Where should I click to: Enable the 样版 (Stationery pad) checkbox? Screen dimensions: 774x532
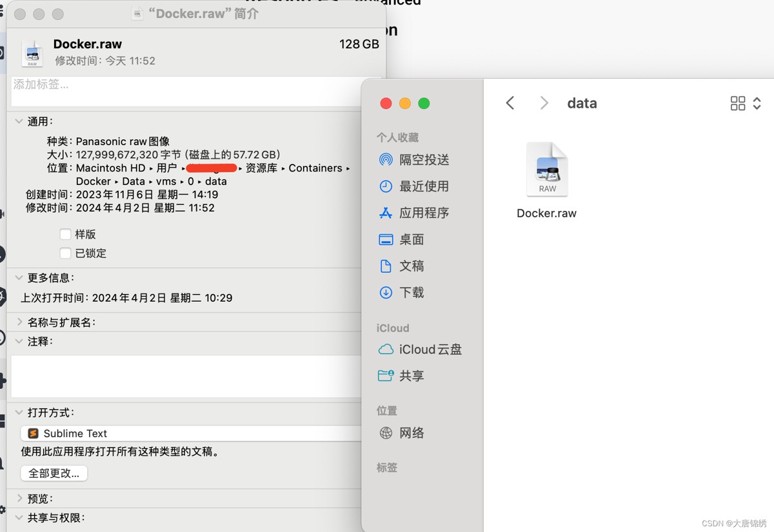pyautogui.click(x=65, y=234)
